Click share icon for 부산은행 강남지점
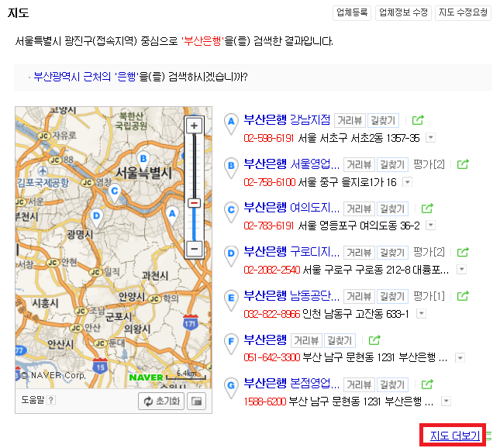The height and width of the screenshot is (448, 500). tap(418, 120)
